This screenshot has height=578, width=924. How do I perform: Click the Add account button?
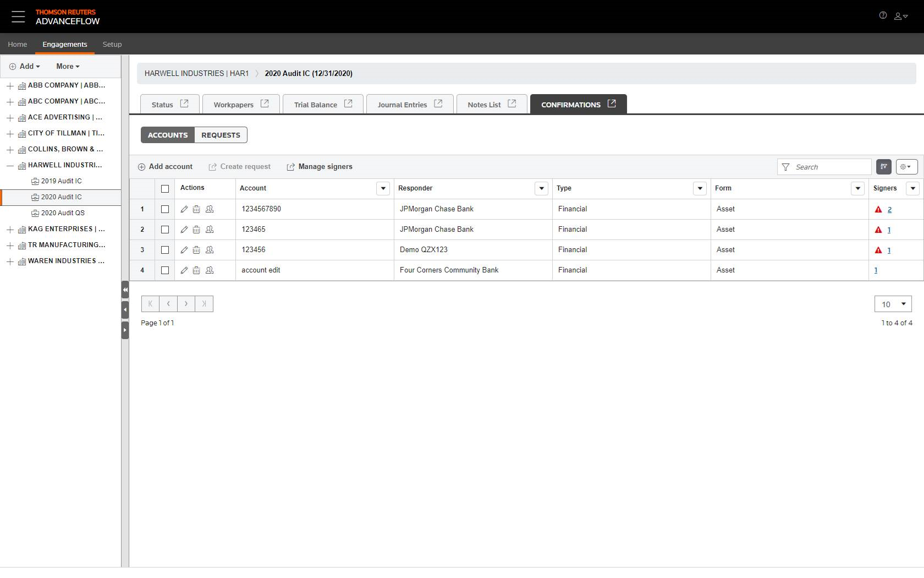[x=165, y=167]
